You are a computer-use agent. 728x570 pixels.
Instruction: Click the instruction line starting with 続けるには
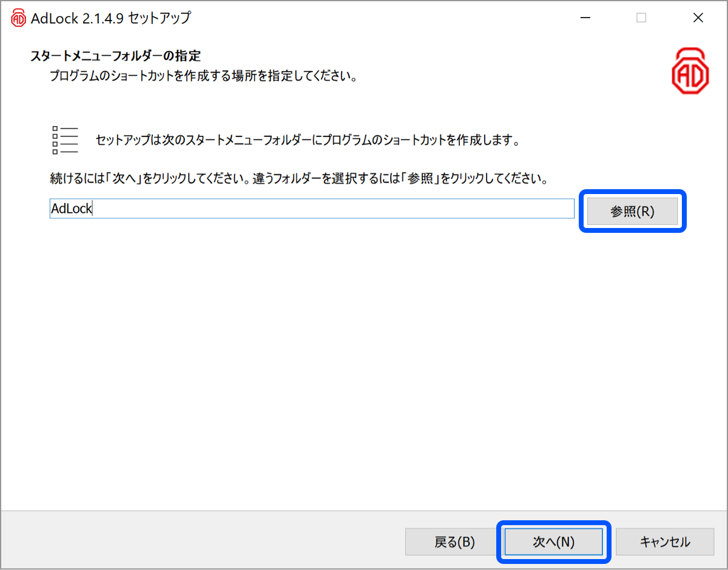(x=298, y=179)
